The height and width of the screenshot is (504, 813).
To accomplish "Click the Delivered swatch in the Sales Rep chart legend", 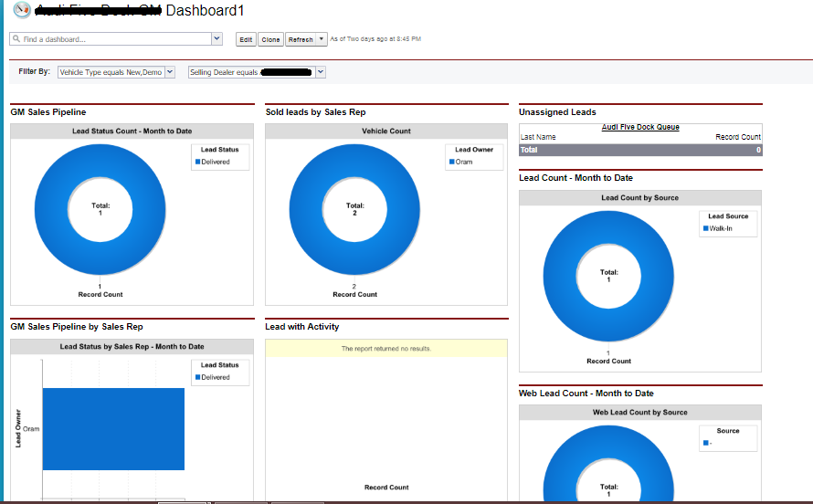I will 197,377.
